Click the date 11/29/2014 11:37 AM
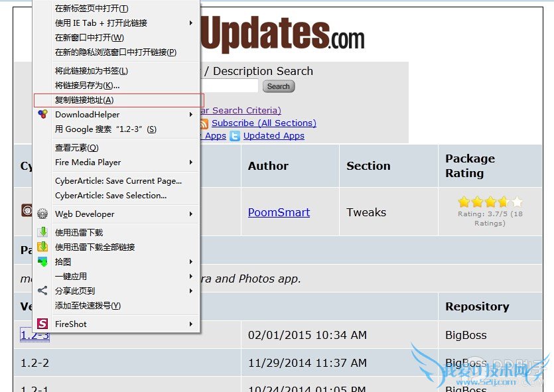This screenshot has height=392, width=554. click(307, 363)
